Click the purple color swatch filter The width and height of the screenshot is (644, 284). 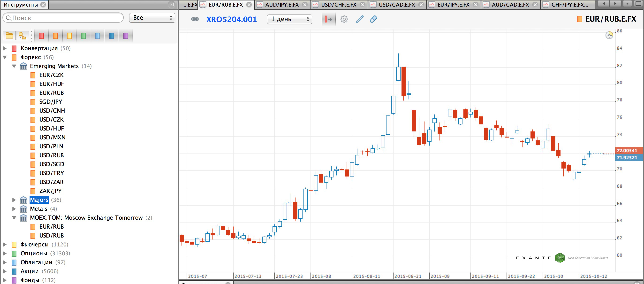pos(125,36)
